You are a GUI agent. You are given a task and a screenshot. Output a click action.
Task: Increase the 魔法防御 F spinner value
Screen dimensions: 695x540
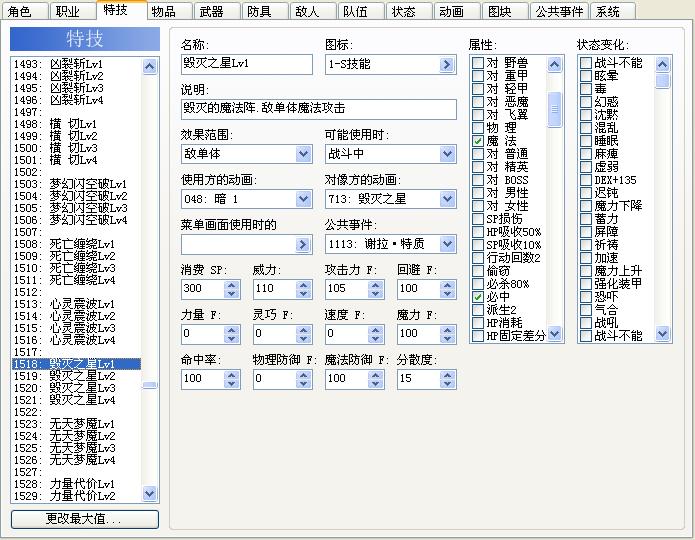click(x=375, y=376)
